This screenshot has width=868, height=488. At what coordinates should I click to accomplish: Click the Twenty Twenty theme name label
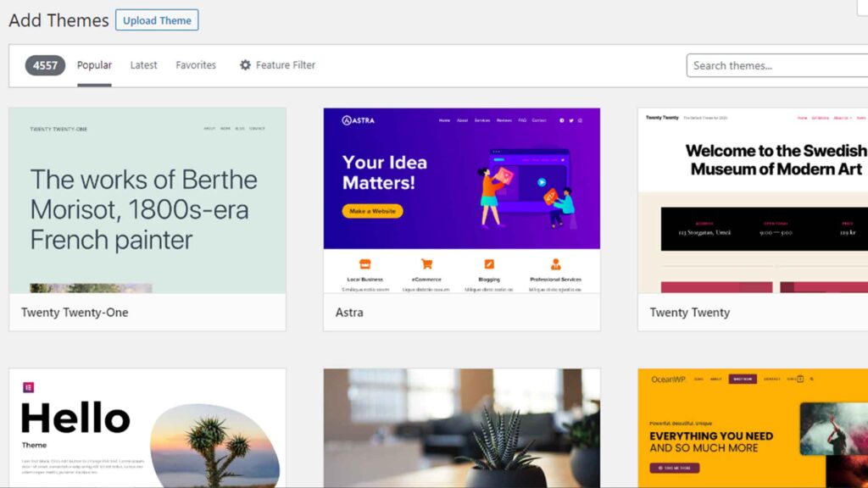coord(690,312)
